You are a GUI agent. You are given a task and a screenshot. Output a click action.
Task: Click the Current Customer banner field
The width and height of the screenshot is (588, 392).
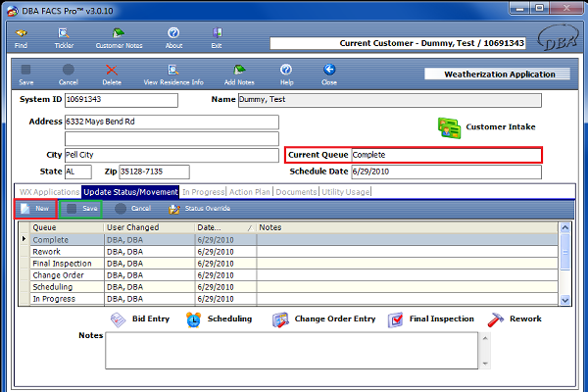[x=398, y=43]
